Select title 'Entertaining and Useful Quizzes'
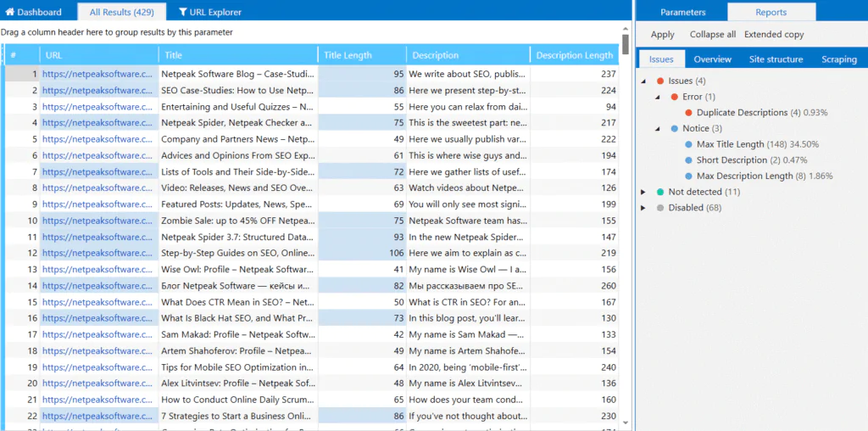The image size is (868, 431). (238, 106)
